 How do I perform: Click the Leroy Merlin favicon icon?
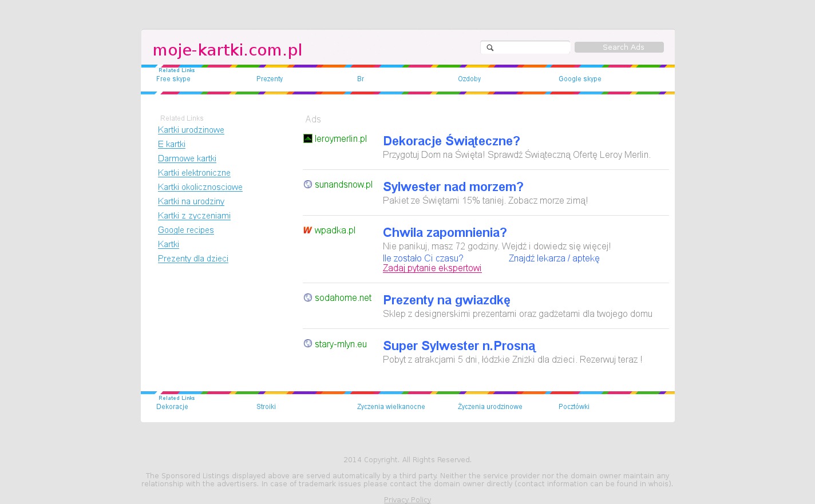(x=308, y=138)
